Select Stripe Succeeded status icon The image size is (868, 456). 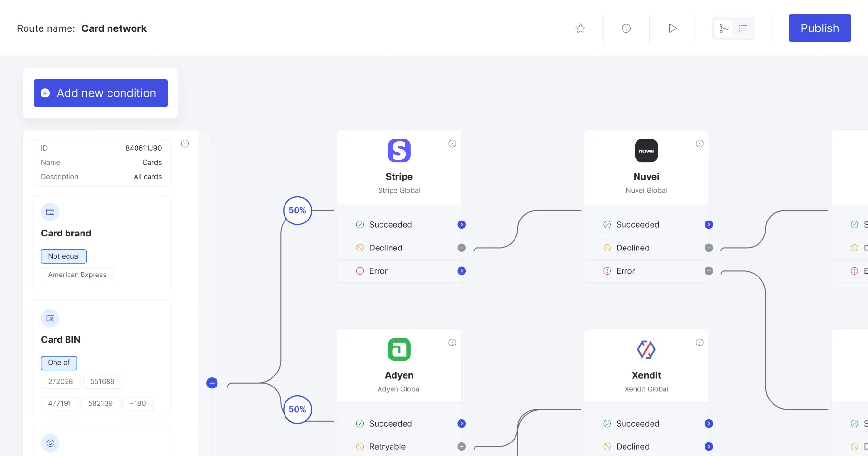pos(360,225)
